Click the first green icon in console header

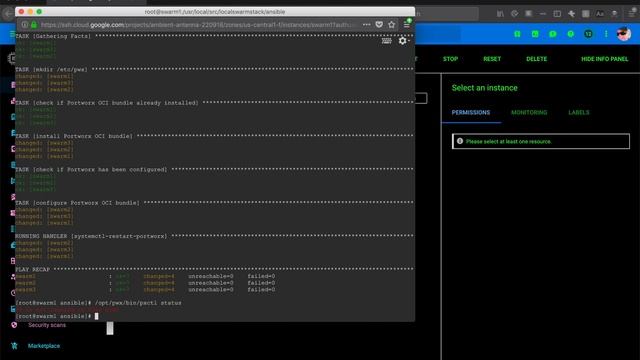coord(517,34)
